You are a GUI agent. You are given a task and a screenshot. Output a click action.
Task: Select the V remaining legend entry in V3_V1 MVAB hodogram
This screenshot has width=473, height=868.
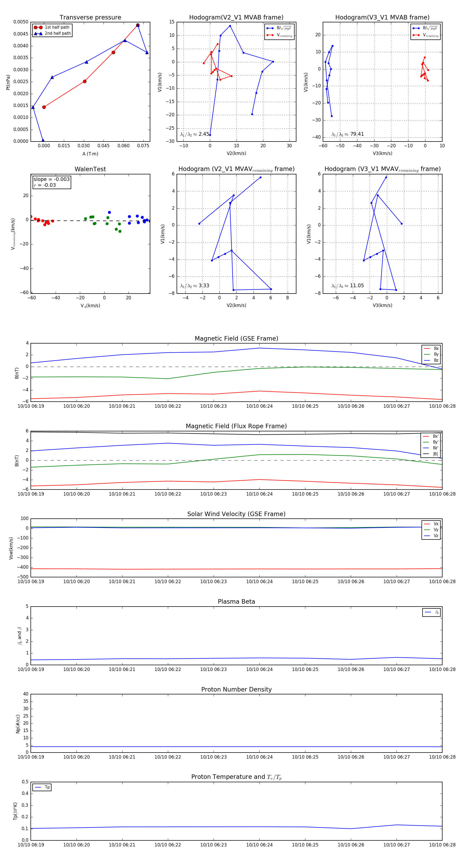pyautogui.click(x=425, y=35)
